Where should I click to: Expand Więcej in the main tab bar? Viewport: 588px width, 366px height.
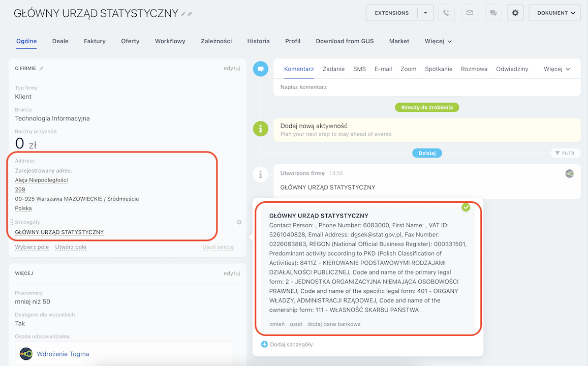tap(438, 41)
